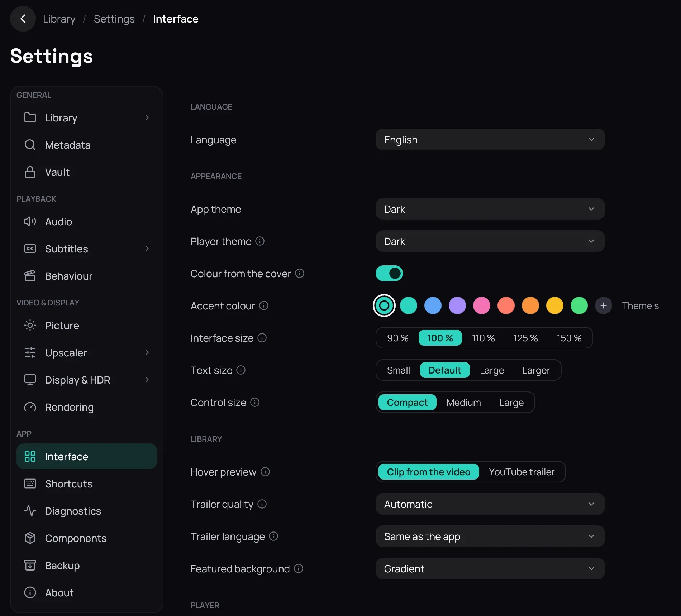Click the Components cube icon
The width and height of the screenshot is (681, 616).
pyautogui.click(x=30, y=538)
